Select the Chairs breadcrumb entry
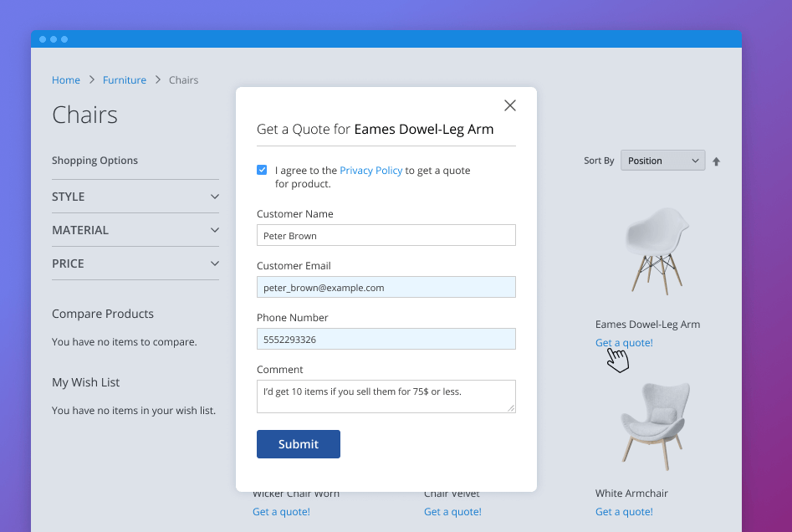Viewport: 792px width, 532px height. click(183, 79)
